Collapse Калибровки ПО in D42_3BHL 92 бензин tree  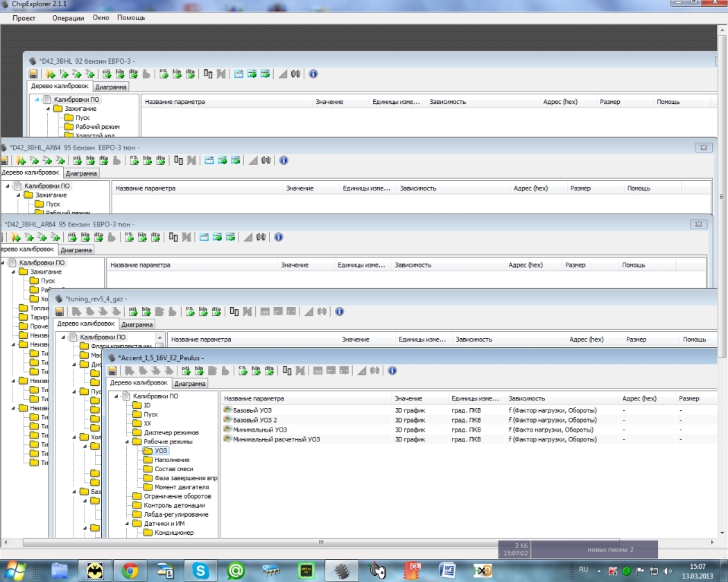[37, 99]
